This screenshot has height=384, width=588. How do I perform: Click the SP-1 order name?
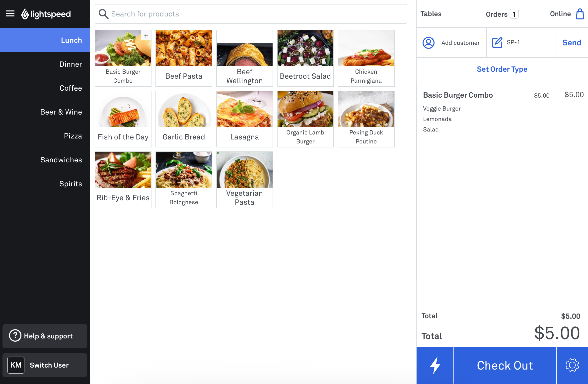513,42
